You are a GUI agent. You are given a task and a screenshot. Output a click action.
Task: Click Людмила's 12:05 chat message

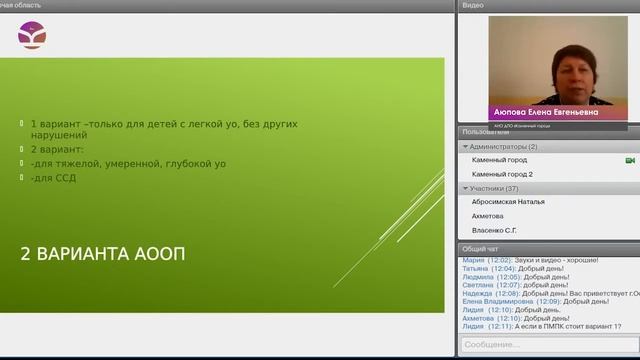515,277
